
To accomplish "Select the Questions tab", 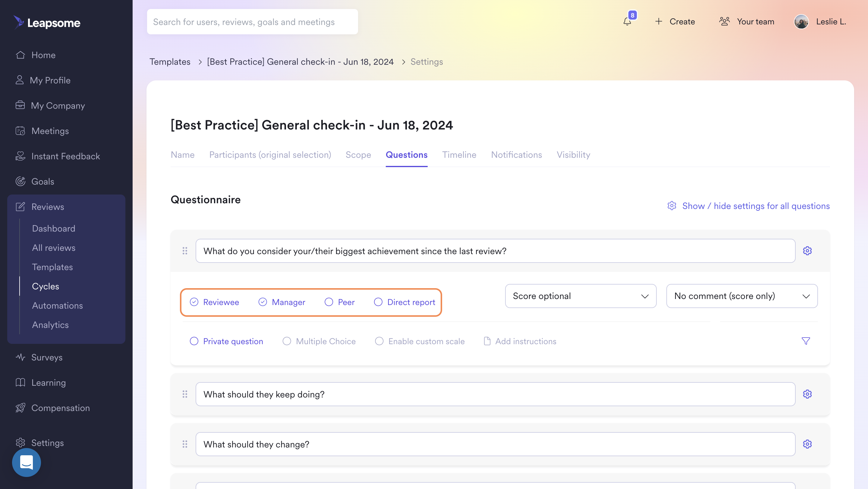I will point(406,154).
